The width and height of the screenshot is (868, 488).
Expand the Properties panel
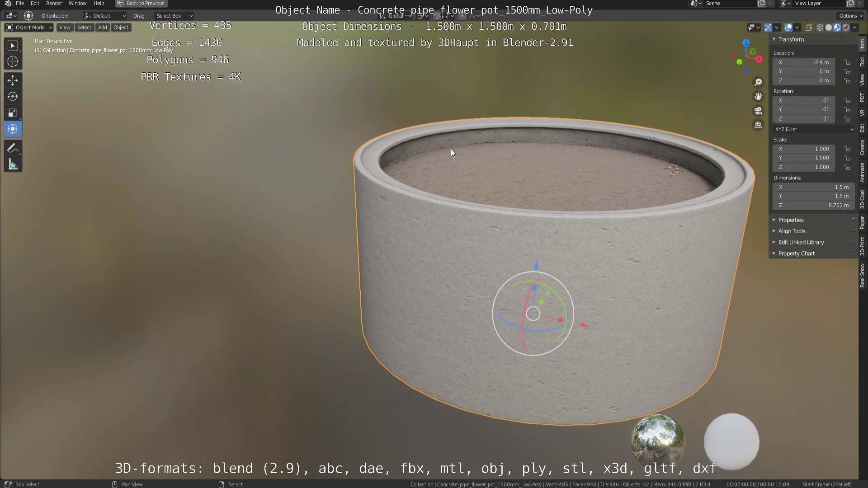(x=791, y=220)
